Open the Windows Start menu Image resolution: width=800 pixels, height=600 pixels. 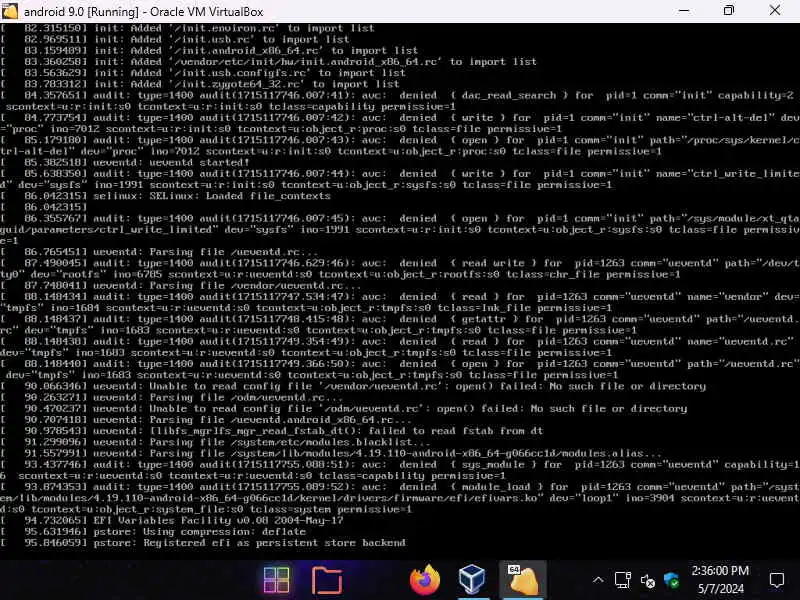point(276,580)
